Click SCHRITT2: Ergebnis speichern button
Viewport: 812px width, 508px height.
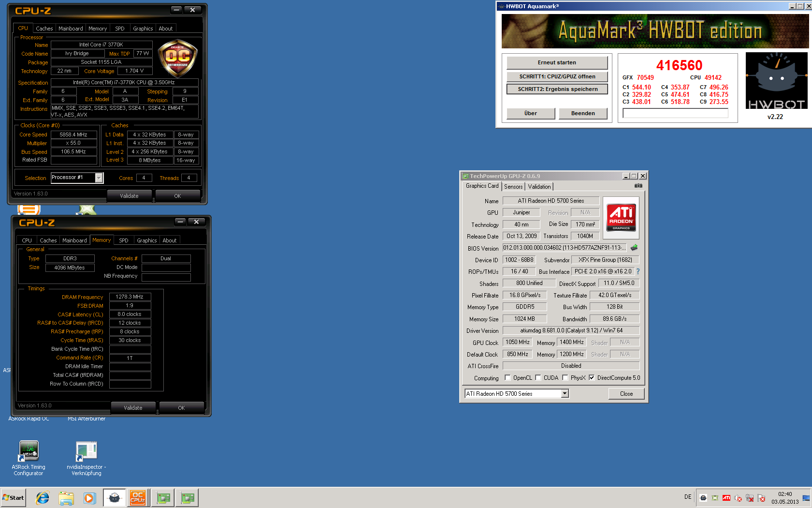557,89
